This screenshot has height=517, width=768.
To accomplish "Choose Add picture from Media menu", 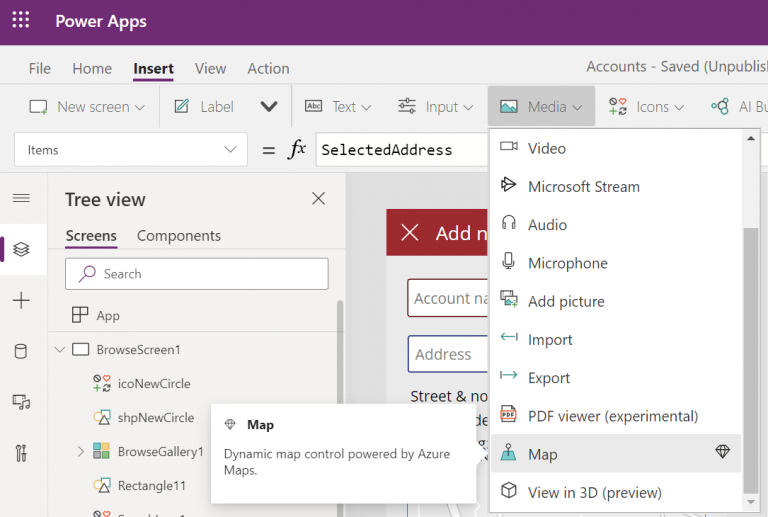I will click(616, 301).
